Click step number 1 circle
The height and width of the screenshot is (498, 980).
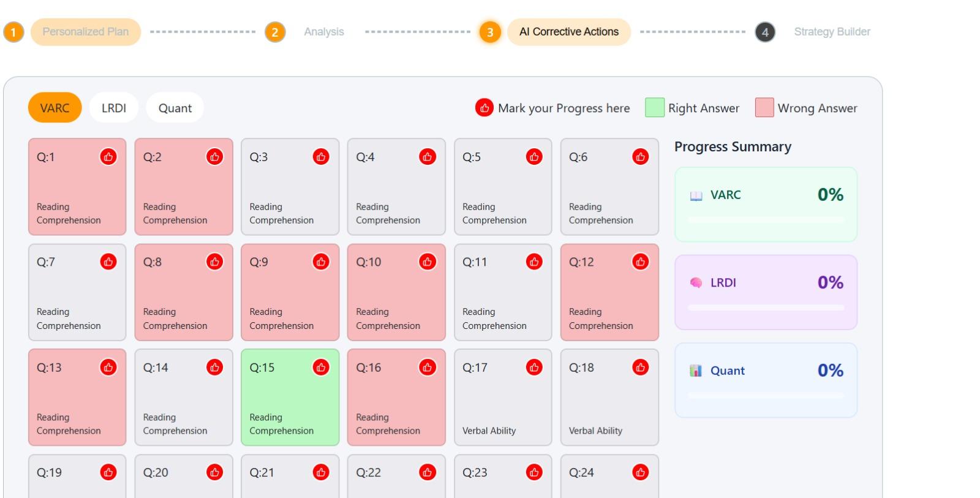[13, 32]
